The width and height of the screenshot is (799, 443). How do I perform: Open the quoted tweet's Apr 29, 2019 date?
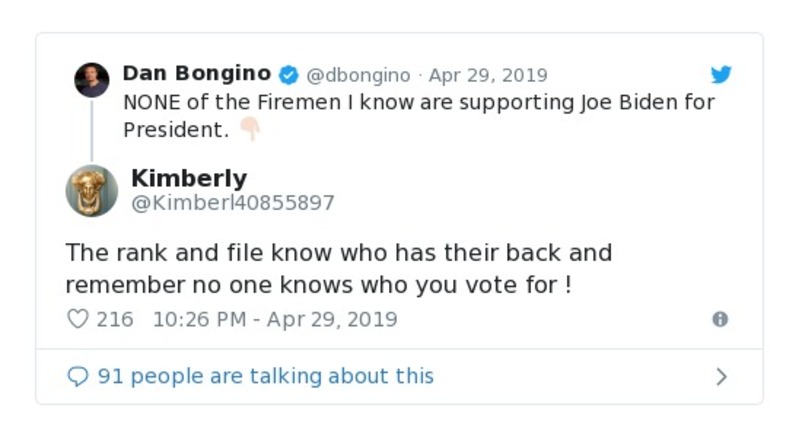click(488, 76)
